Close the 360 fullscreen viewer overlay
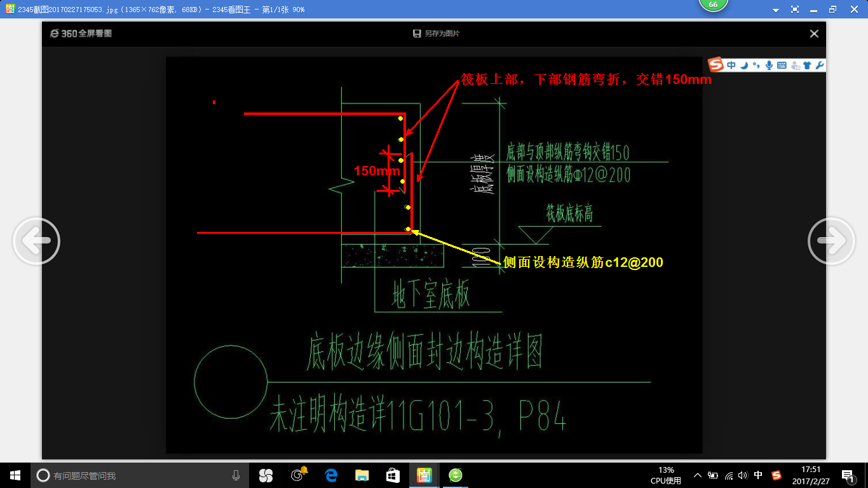Screen dimensions: 868x488 814,34
